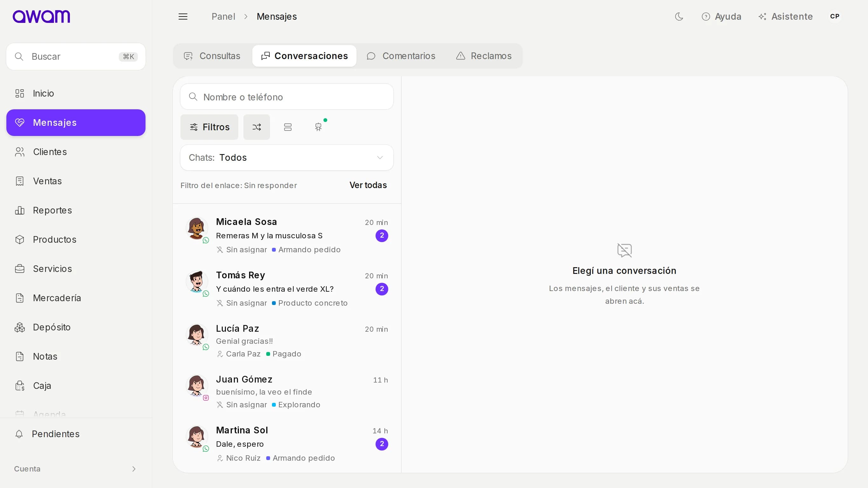
Task: Expand the Cuenta chevron
Action: (x=134, y=469)
